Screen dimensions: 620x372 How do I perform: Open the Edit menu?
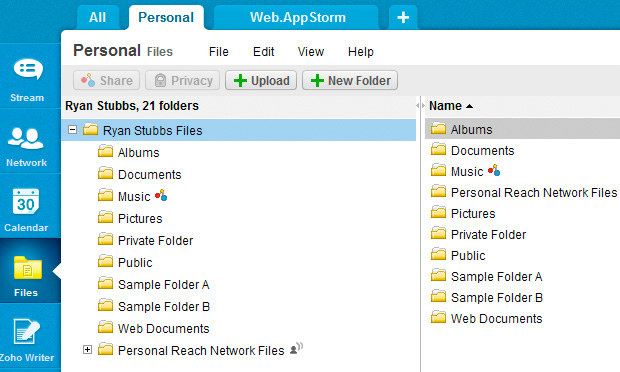click(263, 52)
